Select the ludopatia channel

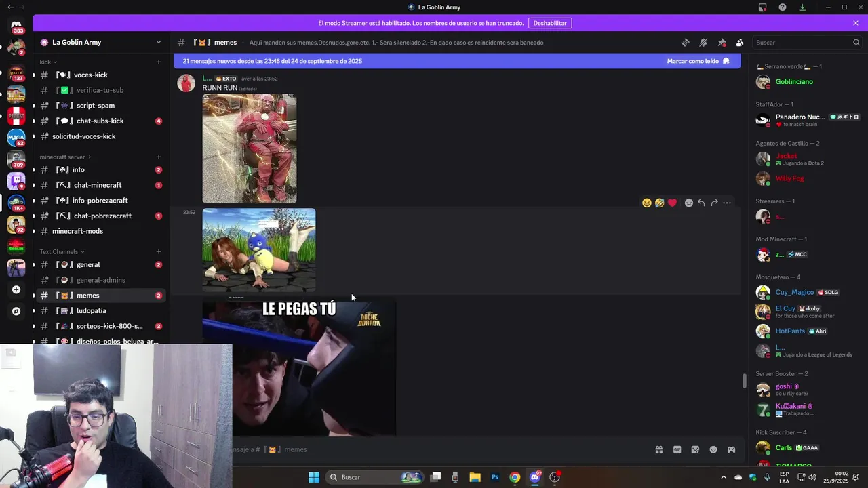(x=102, y=310)
